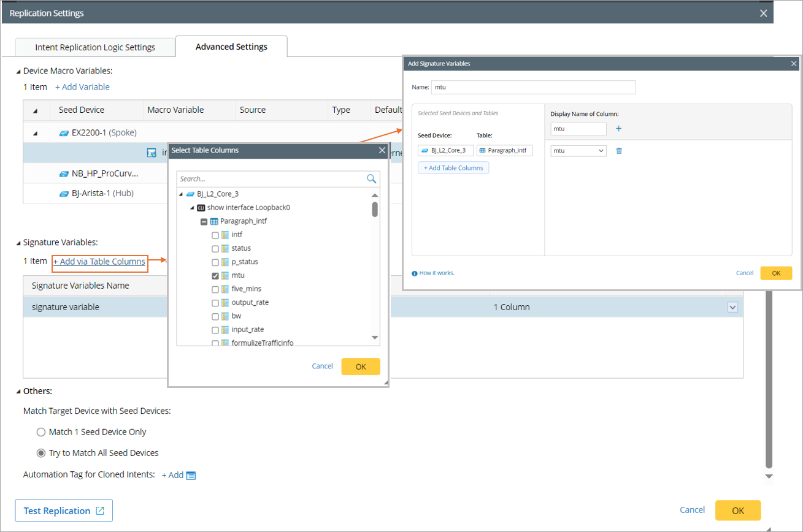Click the How it works info icon
Screen dimensions: 803x532
[415, 273]
